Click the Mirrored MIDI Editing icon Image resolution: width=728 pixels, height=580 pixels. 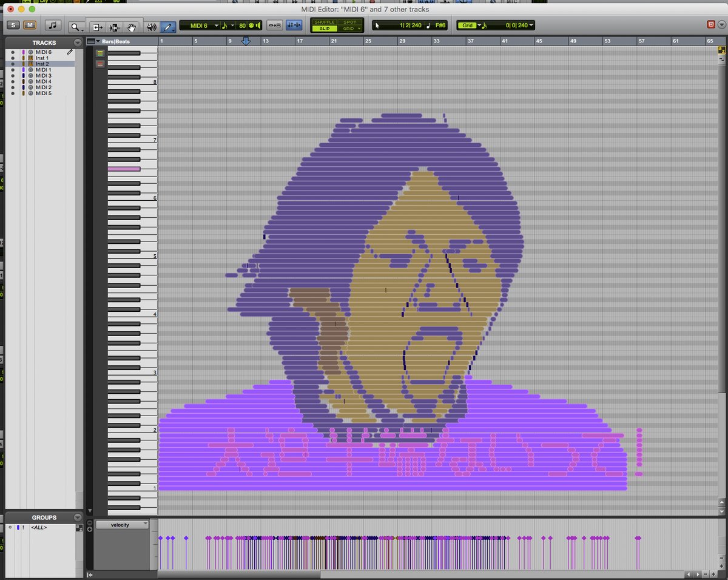pyautogui.click(x=294, y=25)
